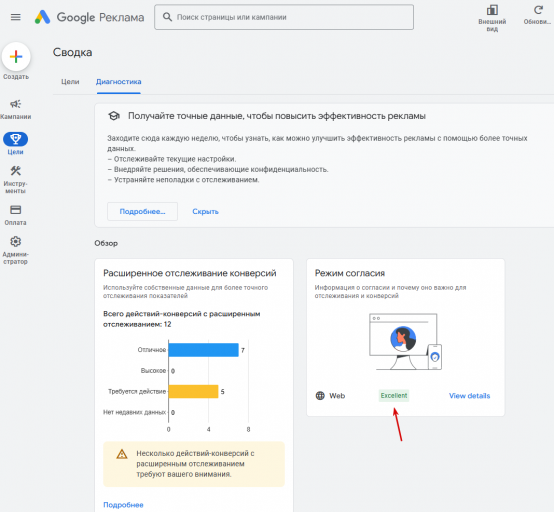Hide the banner with Скрыть
The image size is (554, 512).
point(205,211)
